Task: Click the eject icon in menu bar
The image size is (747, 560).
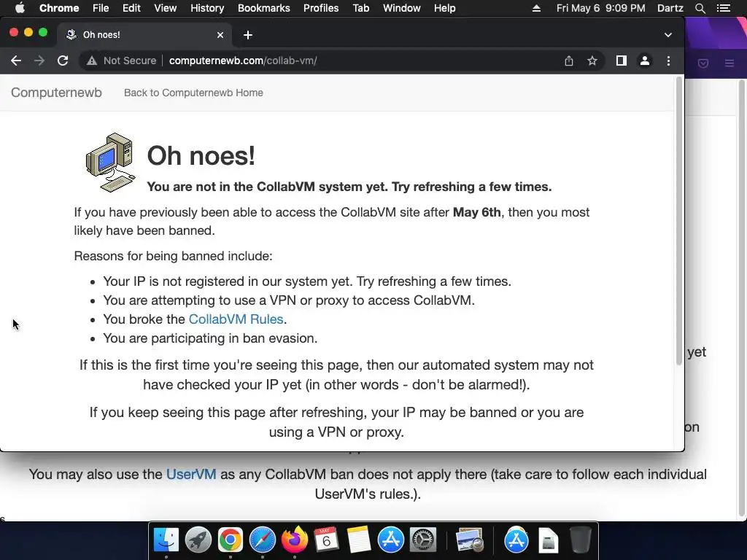Action: pos(536,8)
